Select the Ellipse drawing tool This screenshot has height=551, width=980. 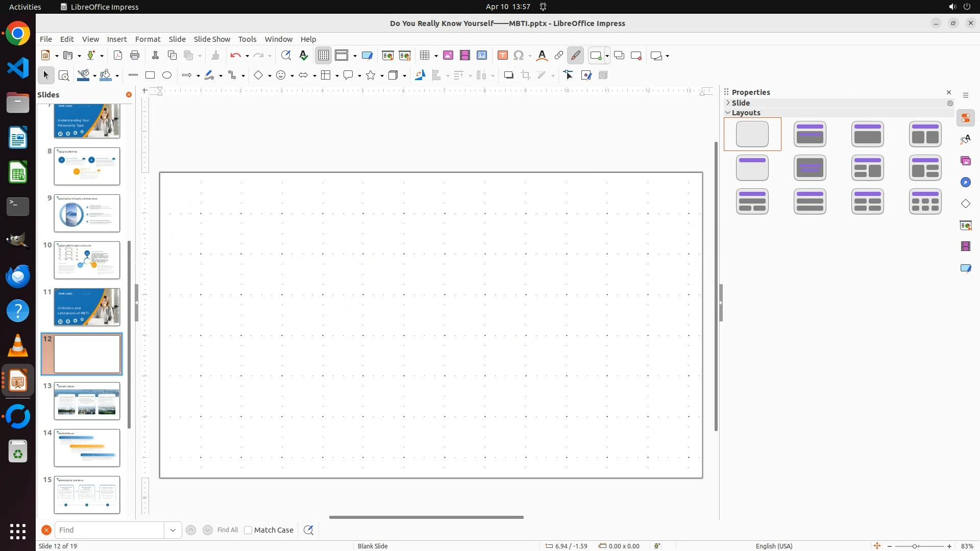coord(167,76)
